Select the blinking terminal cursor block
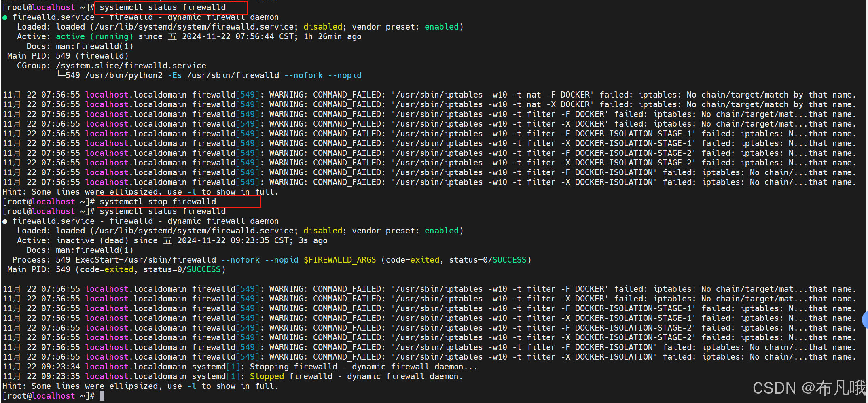The width and height of the screenshot is (868, 403). [x=101, y=396]
